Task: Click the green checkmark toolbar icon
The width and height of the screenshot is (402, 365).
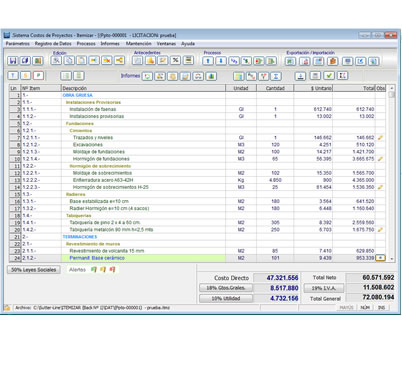Action: pyautogui.click(x=329, y=76)
